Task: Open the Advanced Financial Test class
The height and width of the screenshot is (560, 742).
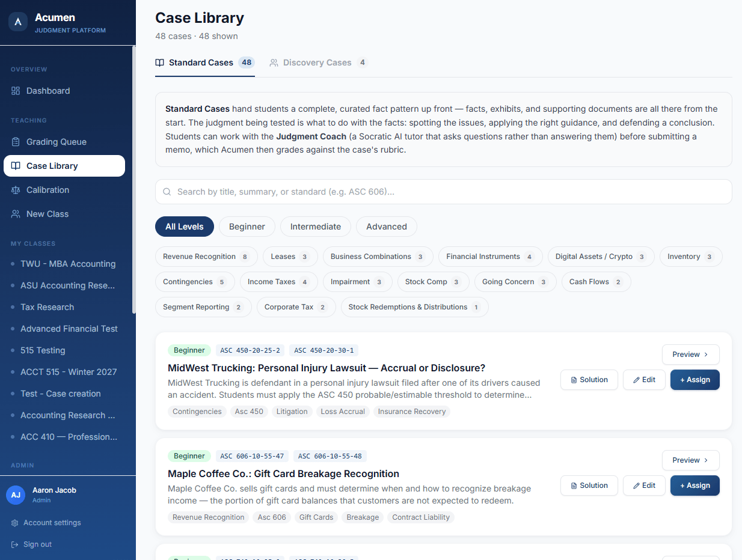Action: [64, 329]
